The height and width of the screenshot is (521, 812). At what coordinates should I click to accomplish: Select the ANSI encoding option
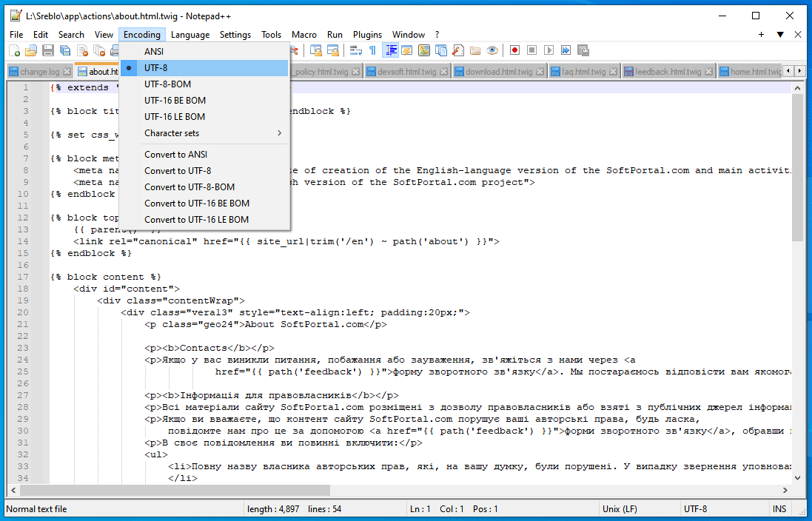coord(204,51)
